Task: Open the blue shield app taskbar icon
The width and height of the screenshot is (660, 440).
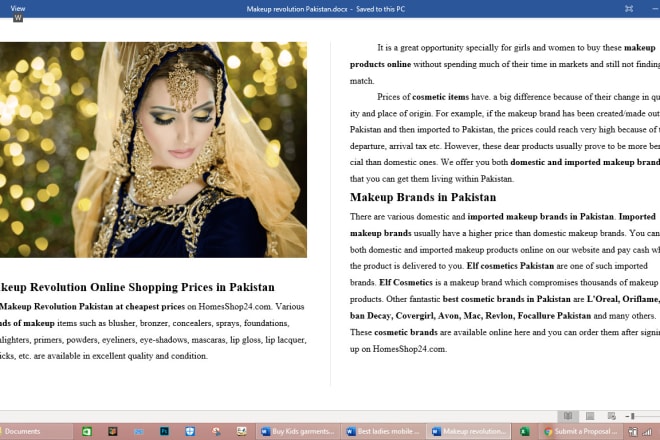Action: 190,432
